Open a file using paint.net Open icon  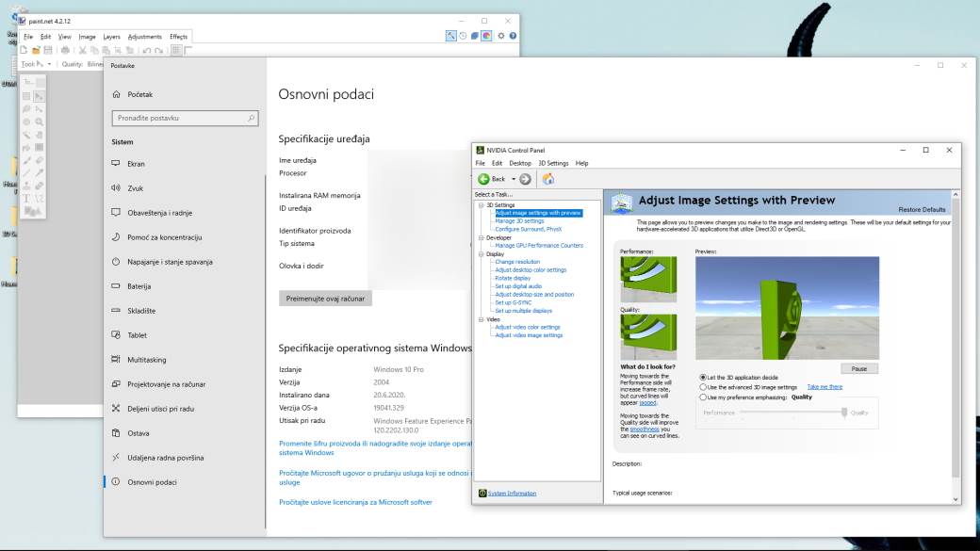pyautogui.click(x=36, y=48)
